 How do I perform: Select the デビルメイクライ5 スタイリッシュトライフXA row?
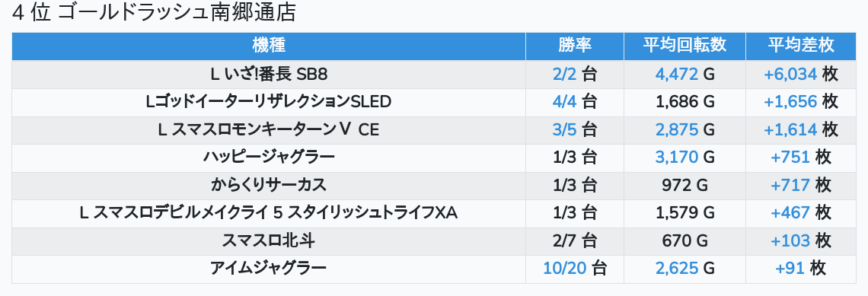pos(434,213)
